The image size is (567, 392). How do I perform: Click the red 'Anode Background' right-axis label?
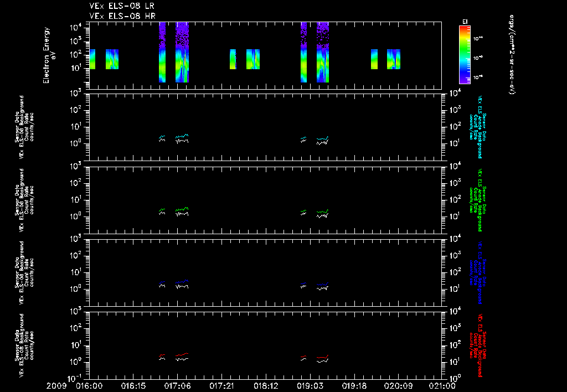tap(478, 345)
